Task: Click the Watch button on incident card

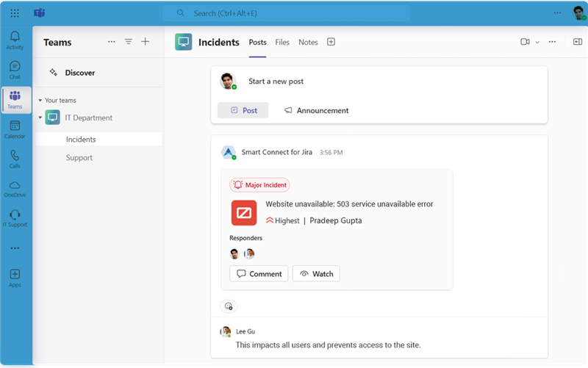Action: [x=316, y=273]
